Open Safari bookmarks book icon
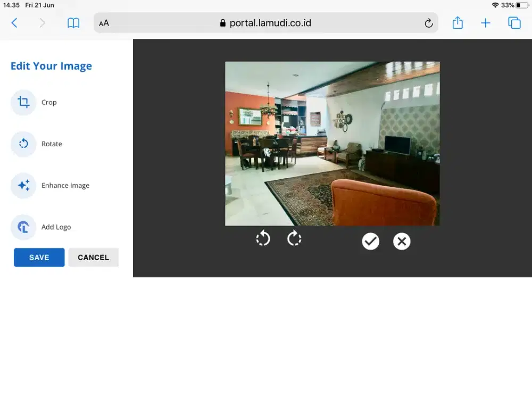Viewport: 532px width, 399px height. coord(73,23)
